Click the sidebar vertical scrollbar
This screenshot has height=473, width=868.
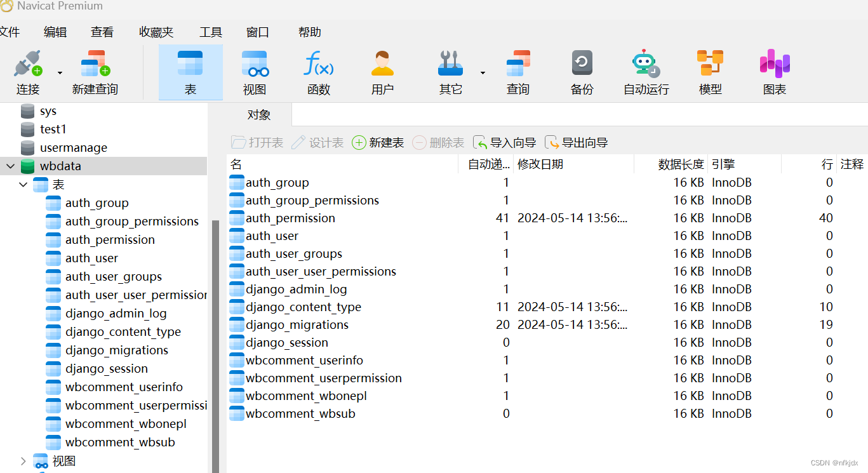tap(215, 346)
